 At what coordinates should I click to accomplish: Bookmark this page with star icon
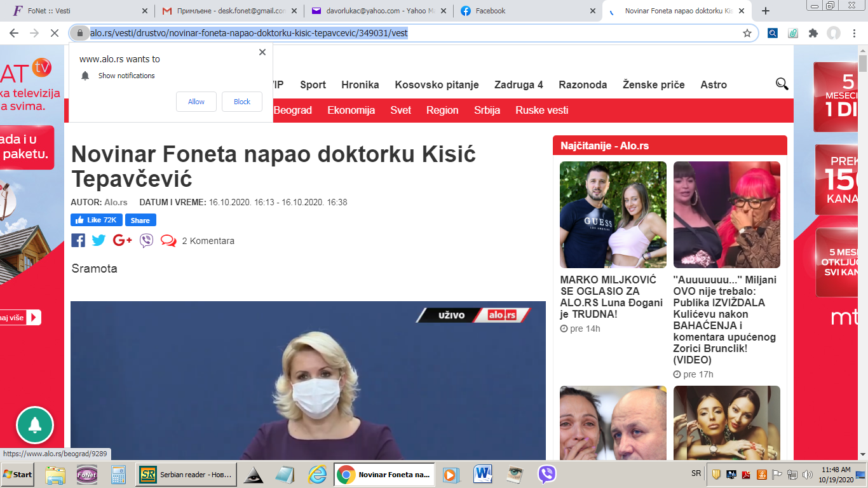coord(747,33)
